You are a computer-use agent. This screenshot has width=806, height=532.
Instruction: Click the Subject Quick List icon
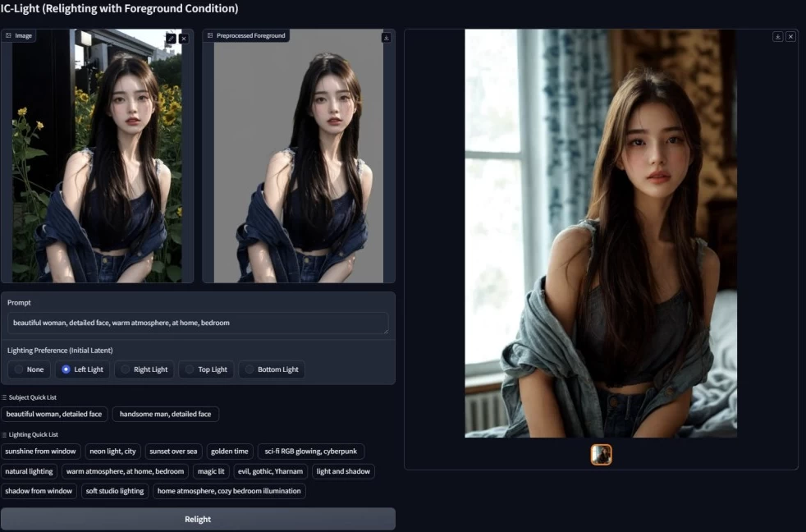click(x=4, y=397)
